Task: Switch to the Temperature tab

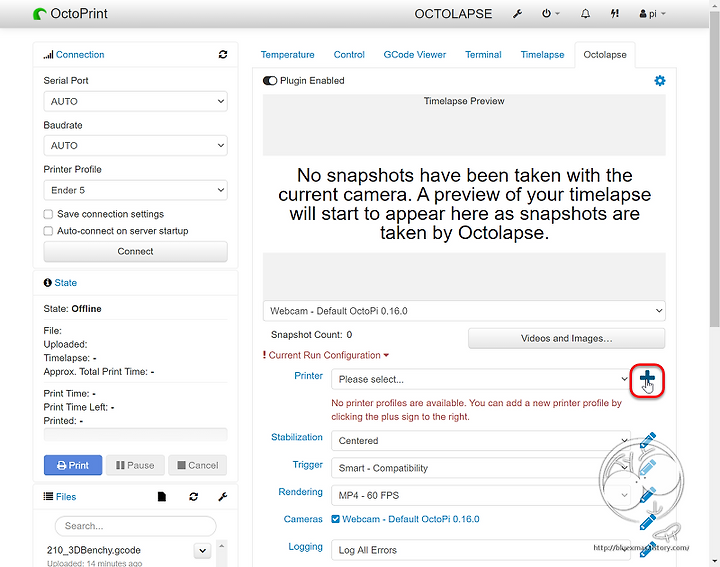Action: point(287,55)
